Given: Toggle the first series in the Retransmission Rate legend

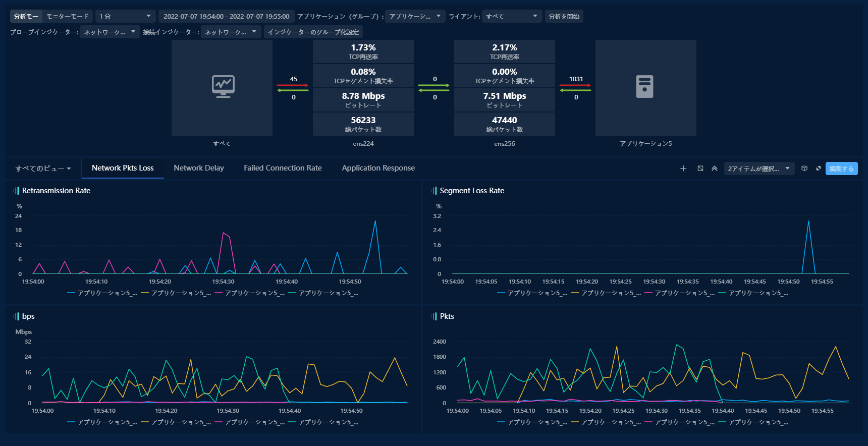Looking at the screenshot, I should click(102, 293).
